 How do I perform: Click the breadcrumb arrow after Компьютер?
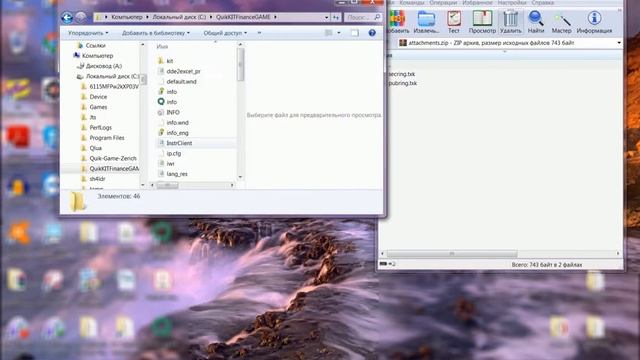147,17
